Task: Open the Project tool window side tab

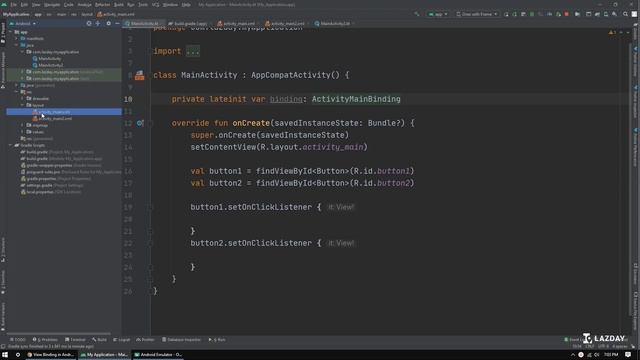Action: point(3,33)
